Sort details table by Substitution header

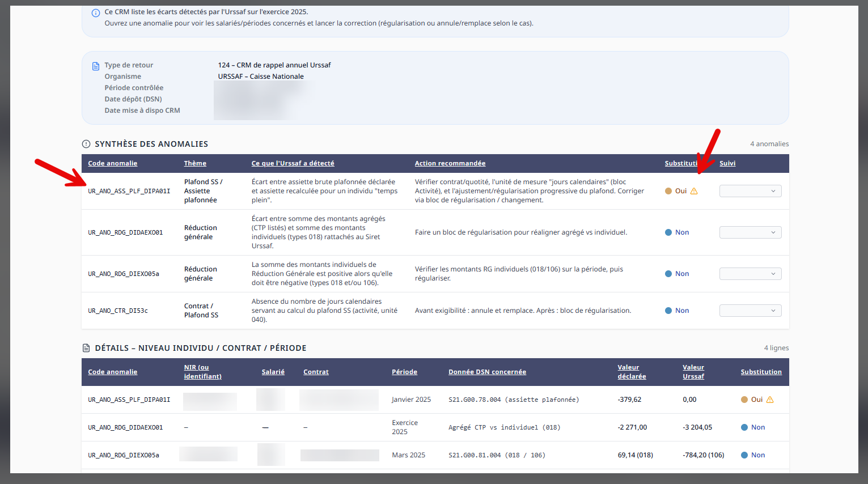coord(761,372)
